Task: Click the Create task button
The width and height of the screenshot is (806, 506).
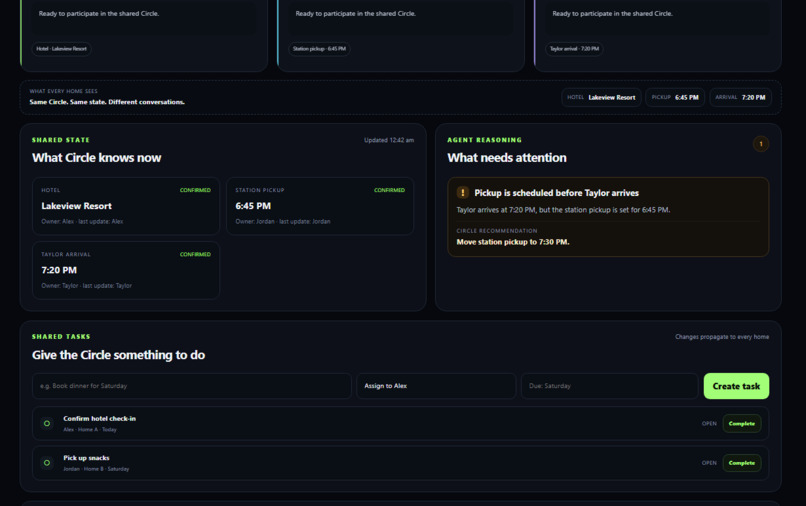Action: pyautogui.click(x=736, y=386)
